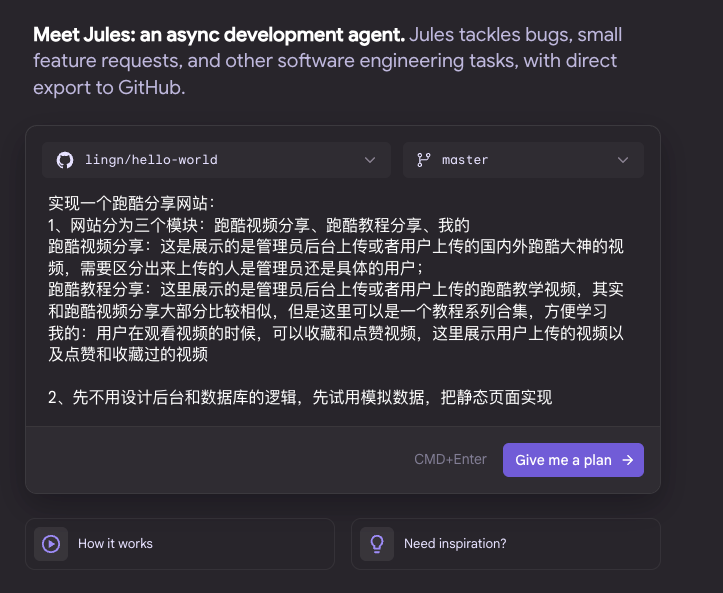Click the arrow icon on Give me a plan
This screenshot has height=593, width=723.
point(628,460)
